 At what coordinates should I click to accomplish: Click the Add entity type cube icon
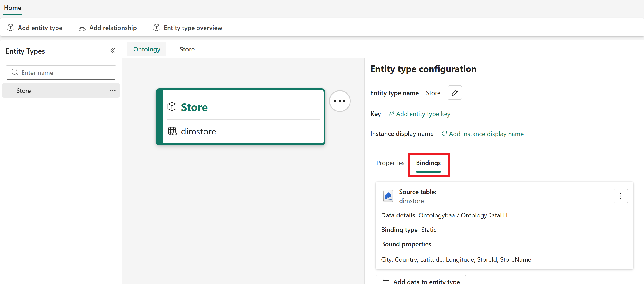click(x=11, y=28)
